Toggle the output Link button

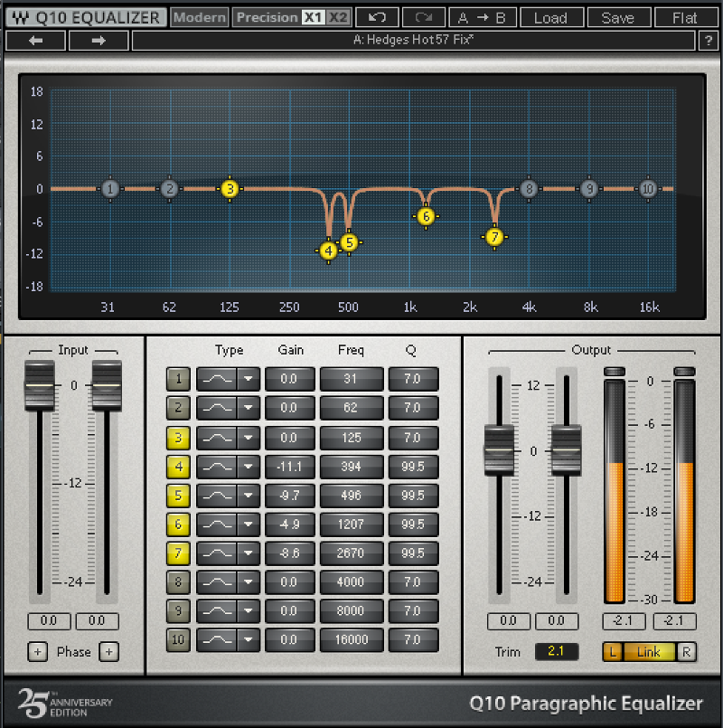pos(649,652)
